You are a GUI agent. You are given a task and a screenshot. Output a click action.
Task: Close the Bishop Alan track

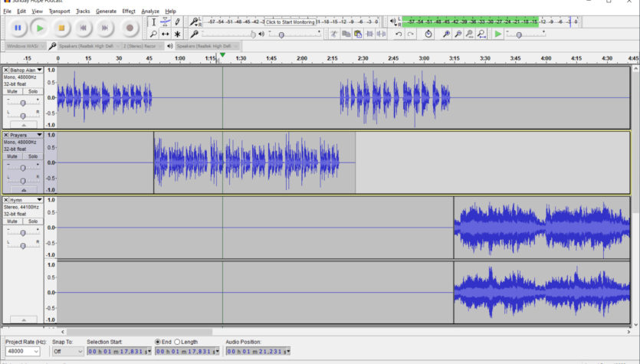click(x=5, y=70)
